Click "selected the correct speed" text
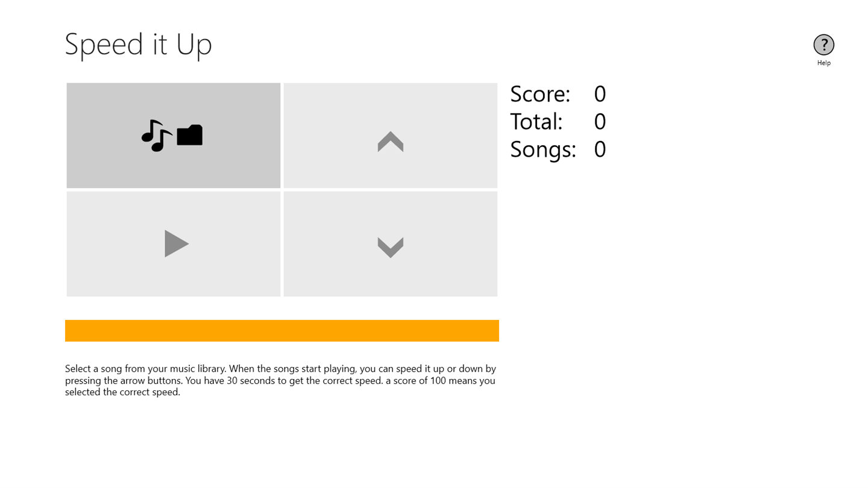Screen dimensions: 868x488 click(x=122, y=392)
